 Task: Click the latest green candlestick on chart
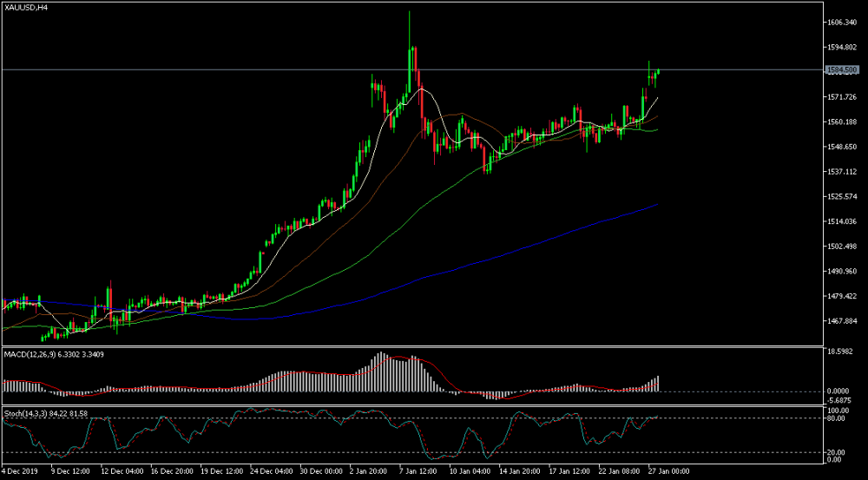click(658, 71)
